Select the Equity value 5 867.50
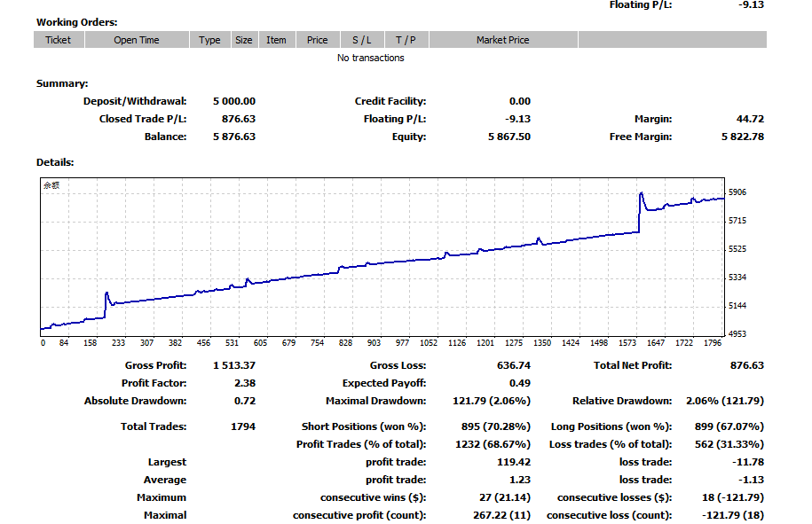 point(508,137)
